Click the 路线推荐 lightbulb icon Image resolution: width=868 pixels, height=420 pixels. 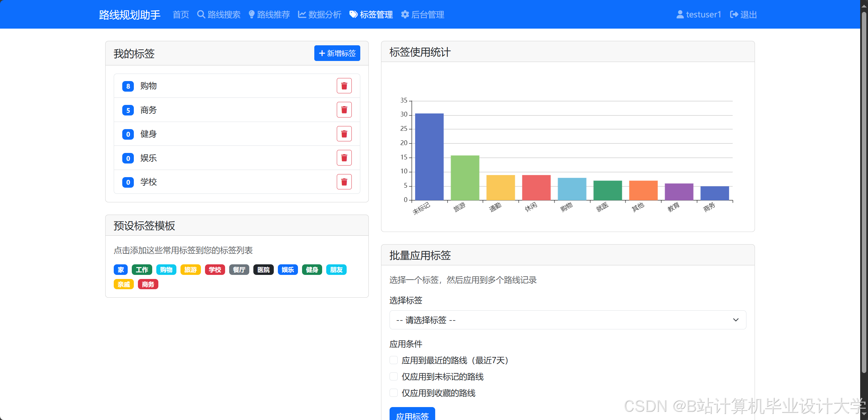[251, 14]
